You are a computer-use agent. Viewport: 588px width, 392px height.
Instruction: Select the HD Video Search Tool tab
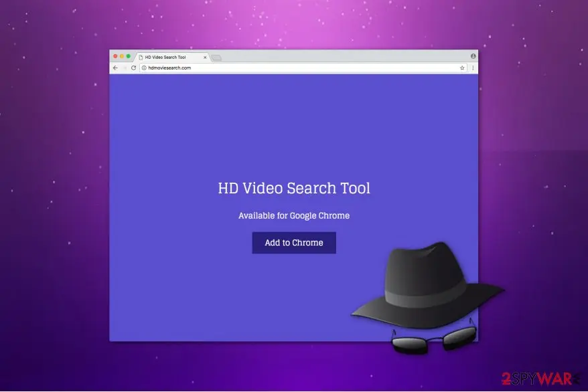coord(173,58)
